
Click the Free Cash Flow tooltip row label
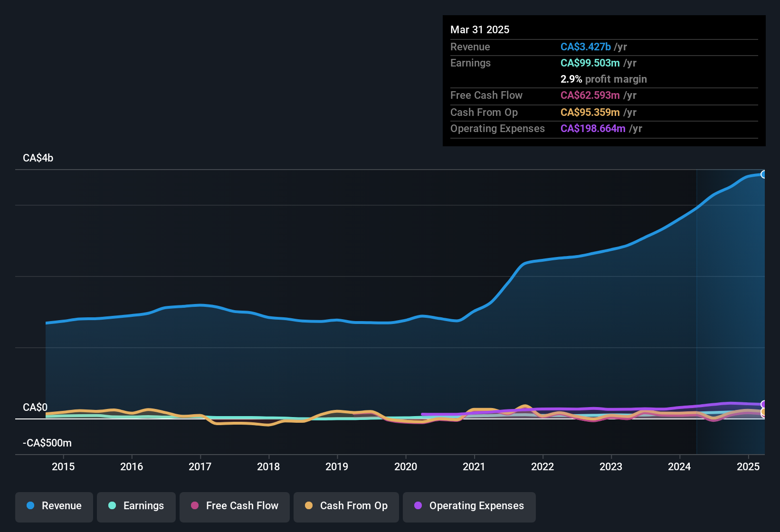(x=486, y=95)
